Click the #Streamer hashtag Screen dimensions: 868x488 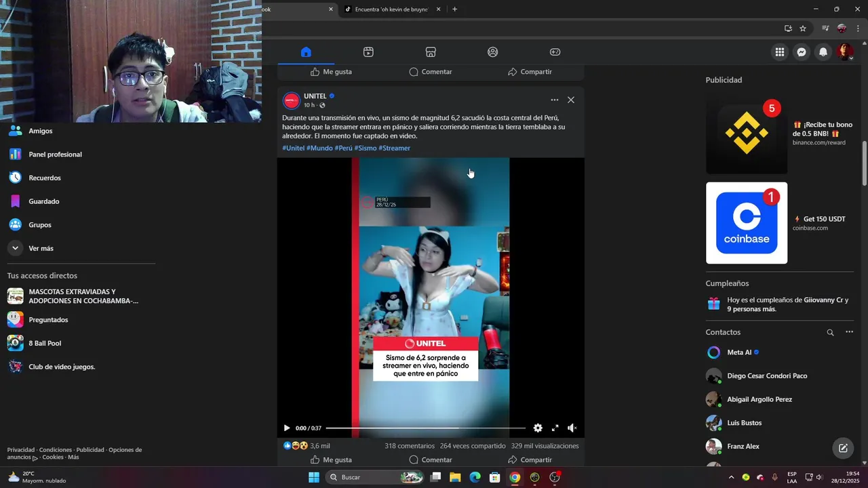(x=395, y=148)
